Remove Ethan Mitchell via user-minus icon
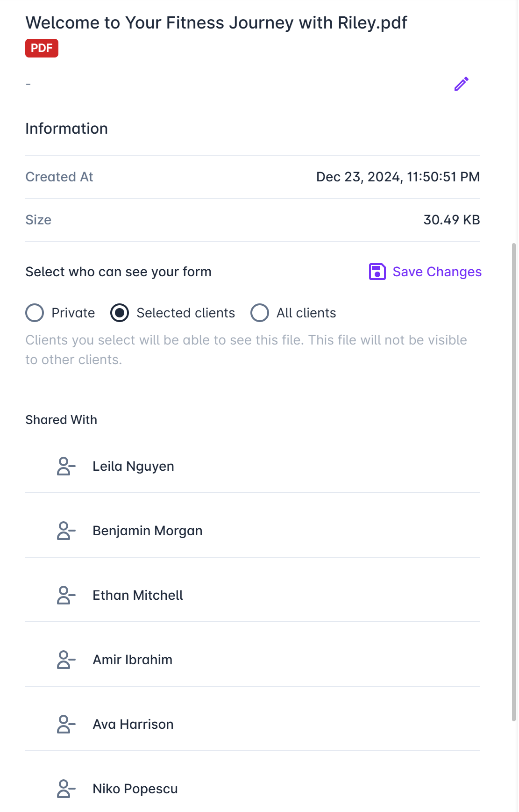 [x=66, y=595]
